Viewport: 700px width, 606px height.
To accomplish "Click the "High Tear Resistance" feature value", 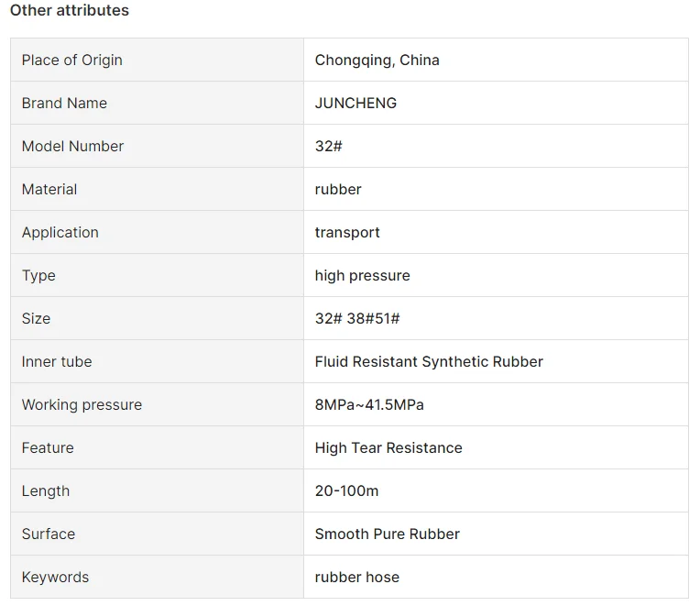I will 388,448.
